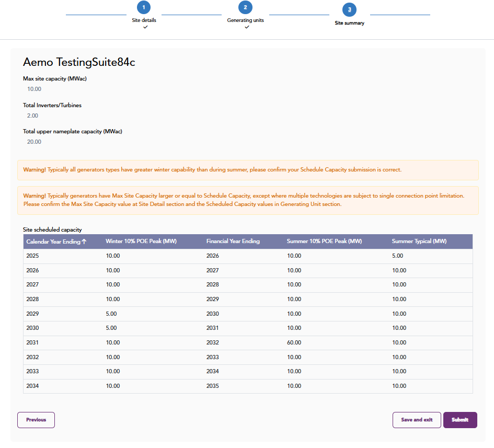Image resolution: width=494 pixels, height=448 pixels.
Task: Click the Total Inverters/Turbines value 2.00
Action: 32,116
